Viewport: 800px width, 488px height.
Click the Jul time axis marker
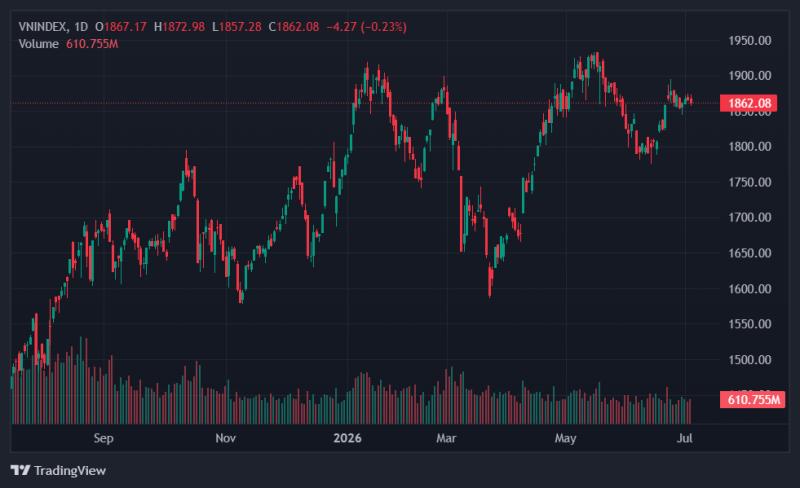[x=685, y=438]
